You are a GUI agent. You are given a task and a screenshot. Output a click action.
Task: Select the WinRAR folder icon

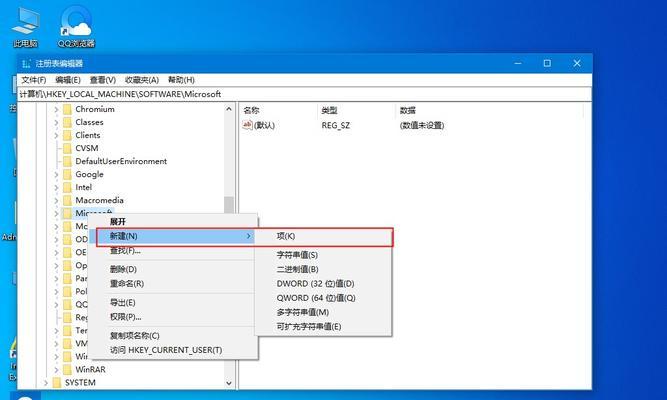(67, 369)
